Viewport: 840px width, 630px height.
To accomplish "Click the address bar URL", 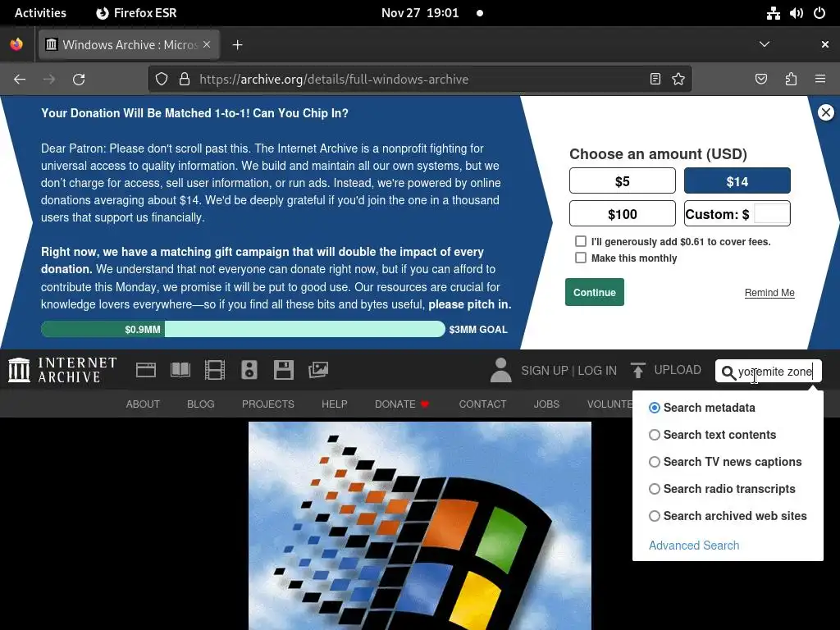I will [x=334, y=80].
